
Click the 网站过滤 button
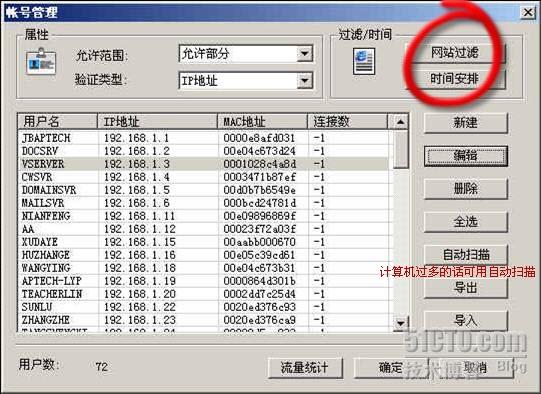pyautogui.click(x=455, y=52)
